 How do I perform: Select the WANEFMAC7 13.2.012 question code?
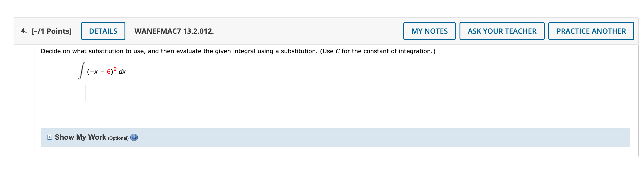(x=174, y=31)
